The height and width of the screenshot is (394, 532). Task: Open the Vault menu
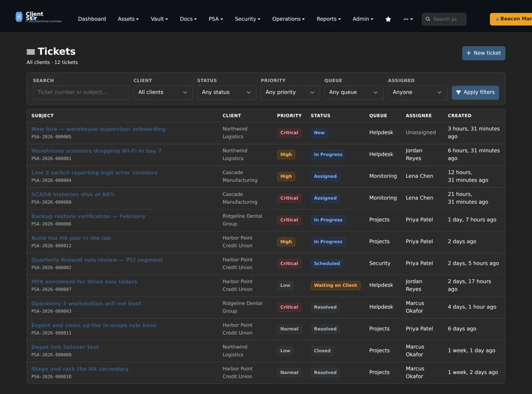coord(160,19)
